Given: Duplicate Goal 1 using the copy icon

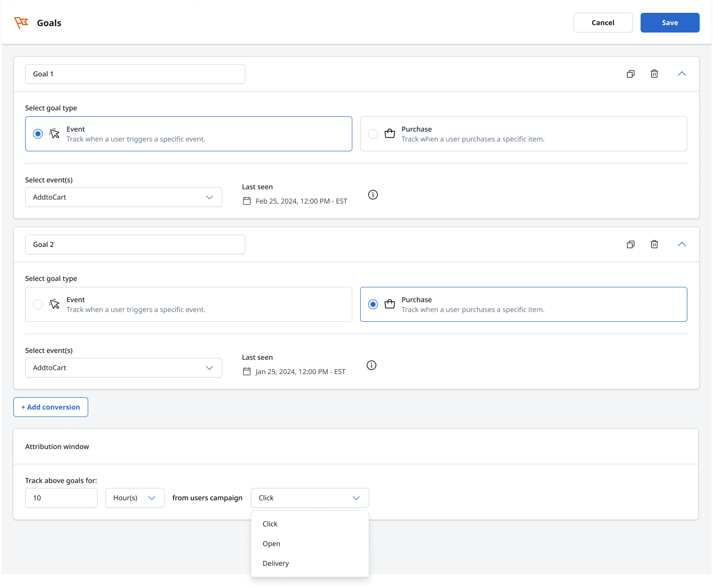Looking at the screenshot, I should point(631,74).
